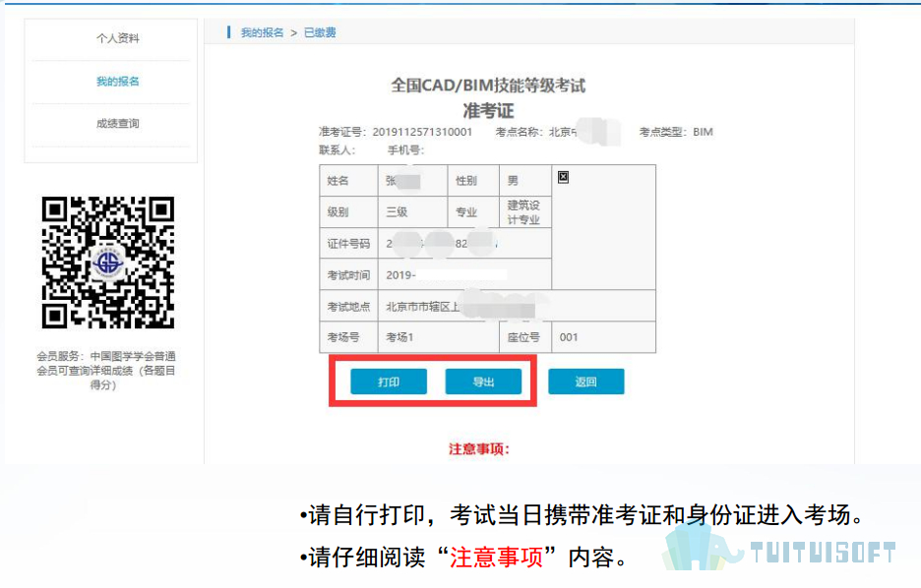This screenshot has width=921, height=588.
Task: Click the 考场号 value 考场1
Action: point(399,337)
